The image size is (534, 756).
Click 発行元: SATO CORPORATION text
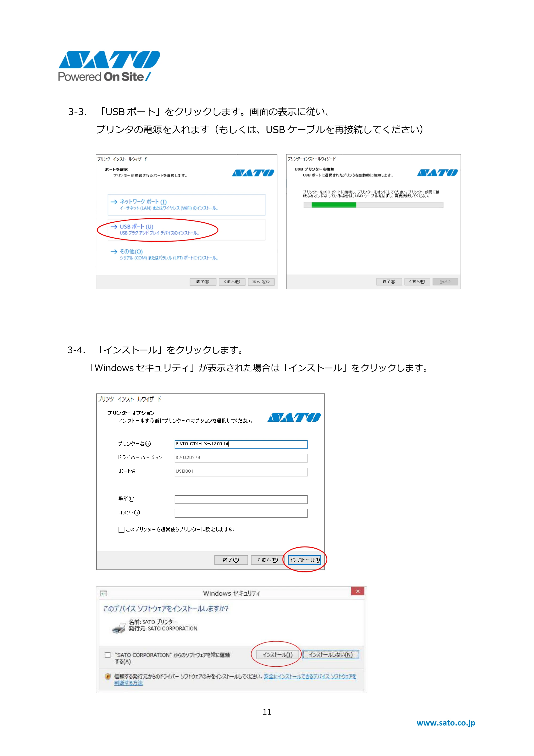[163, 629]
